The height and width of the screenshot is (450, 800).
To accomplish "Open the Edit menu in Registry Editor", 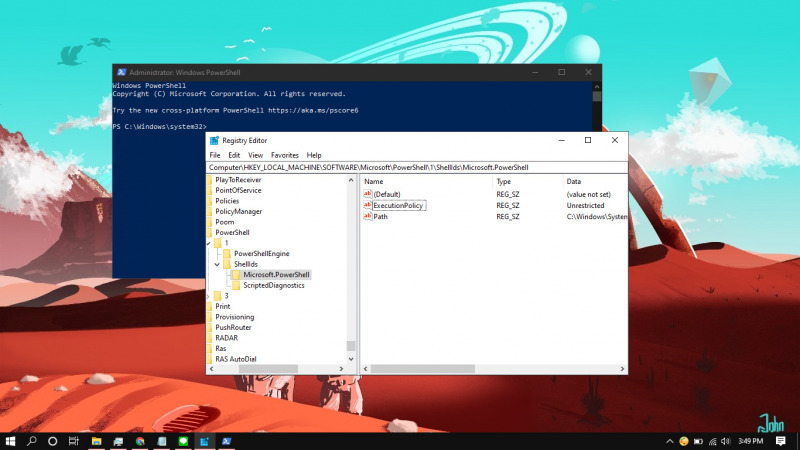I will point(234,155).
